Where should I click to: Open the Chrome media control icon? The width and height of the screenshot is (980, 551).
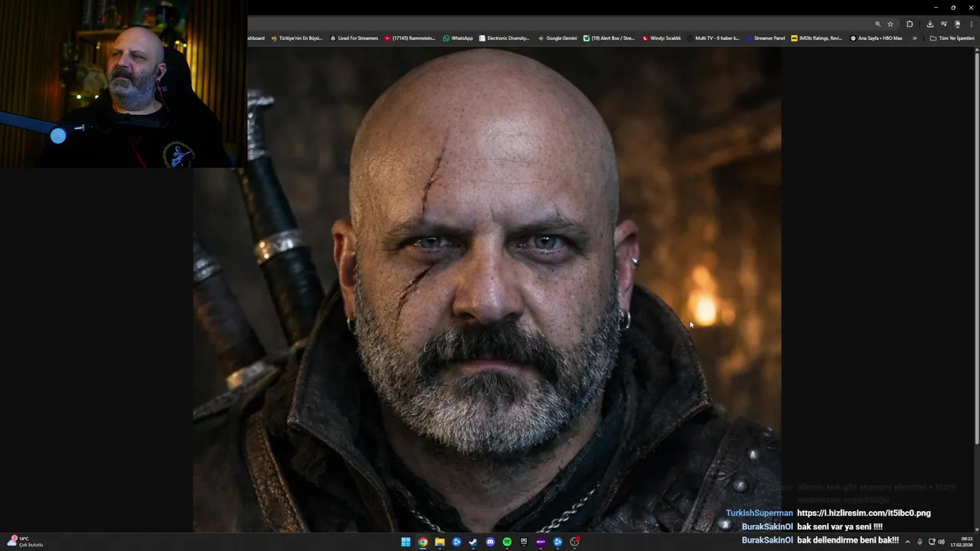[x=944, y=24]
